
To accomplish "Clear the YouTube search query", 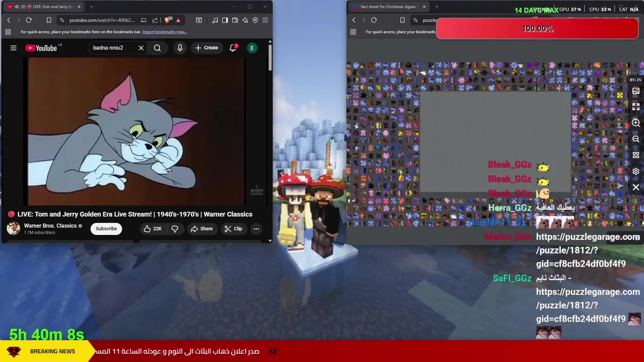I will click(141, 48).
